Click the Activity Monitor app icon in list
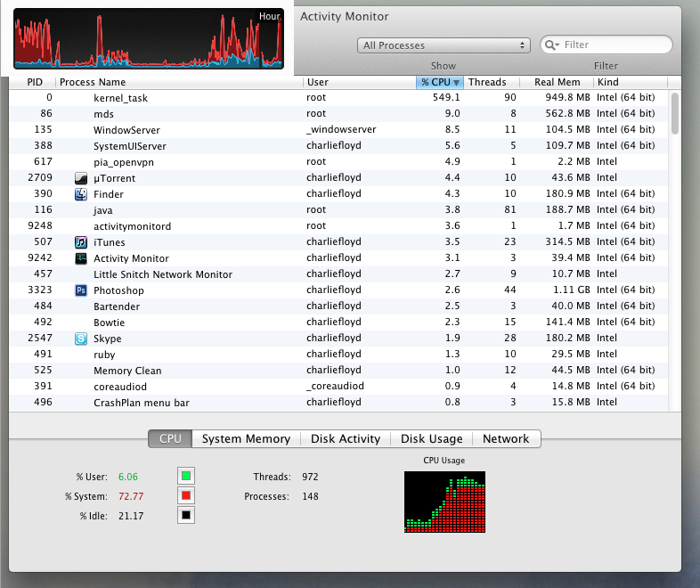This screenshot has height=588, width=700. (81, 258)
